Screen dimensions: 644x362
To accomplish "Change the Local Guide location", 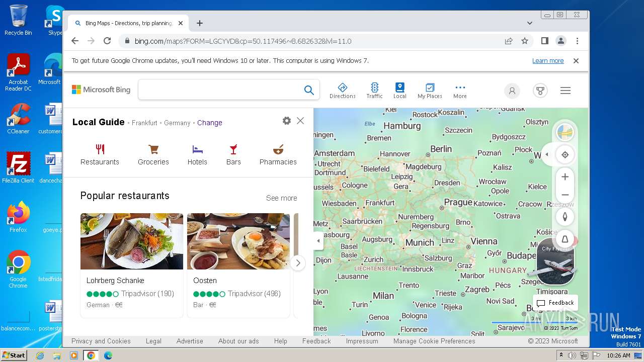I will tap(209, 123).
